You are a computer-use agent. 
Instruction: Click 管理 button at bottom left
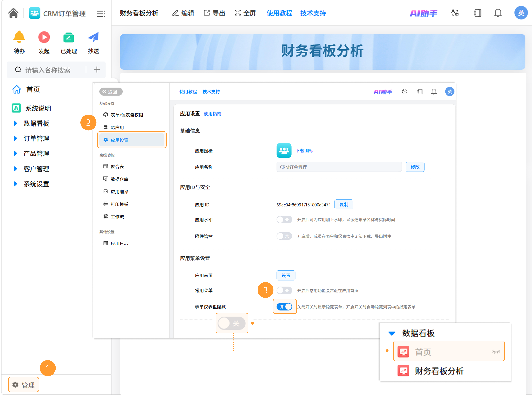tap(24, 385)
